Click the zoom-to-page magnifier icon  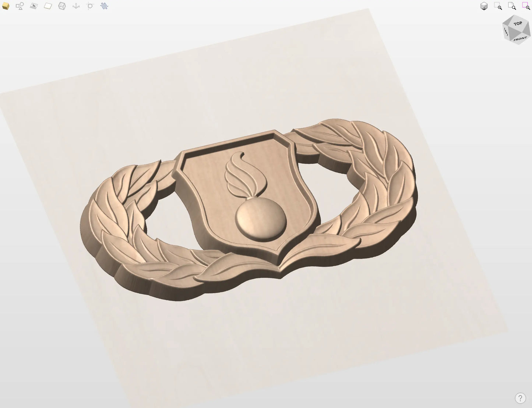coord(512,6)
